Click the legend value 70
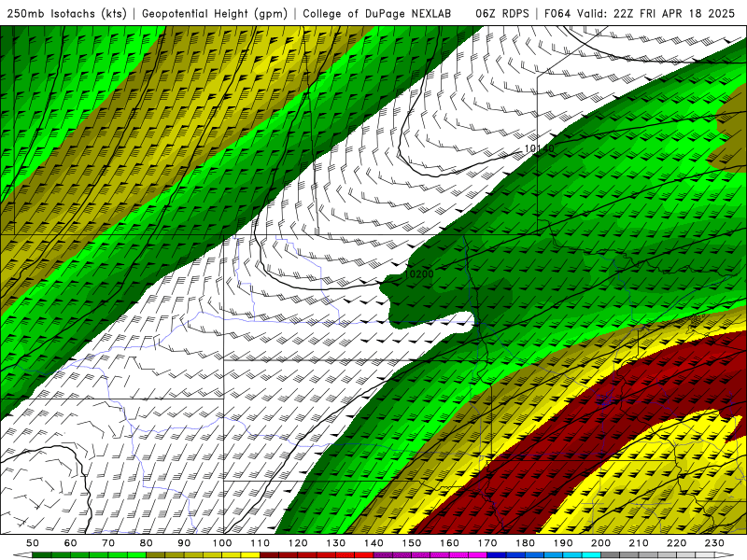Screen dimensions: 747x560 tap(108, 543)
